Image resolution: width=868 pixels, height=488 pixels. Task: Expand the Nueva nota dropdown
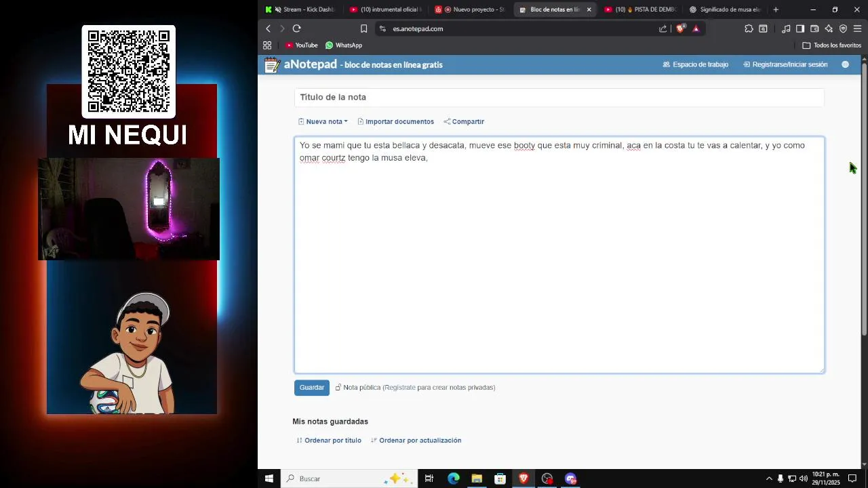coord(323,122)
